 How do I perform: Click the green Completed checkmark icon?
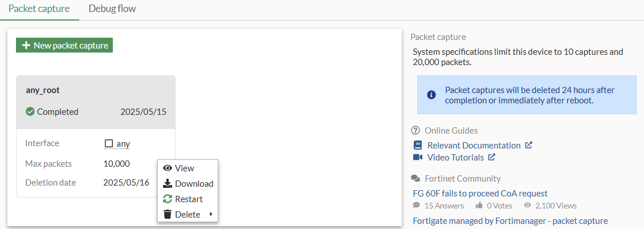pos(30,112)
